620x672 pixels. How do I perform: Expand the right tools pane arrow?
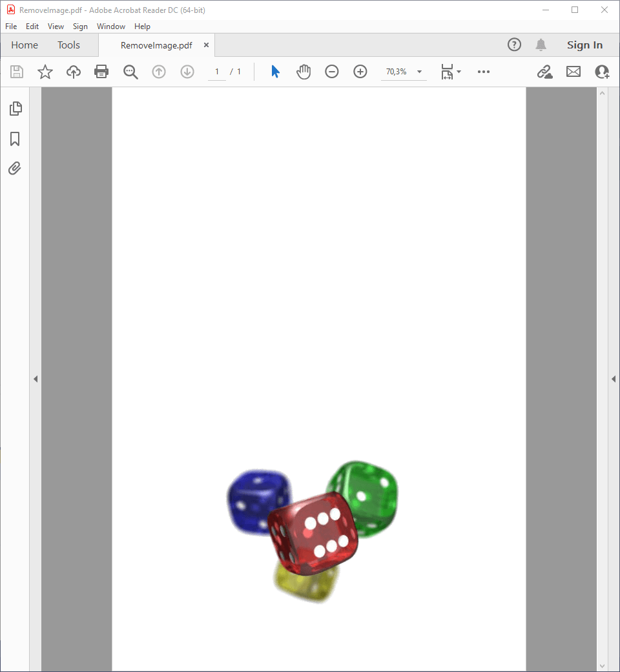pyautogui.click(x=613, y=379)
